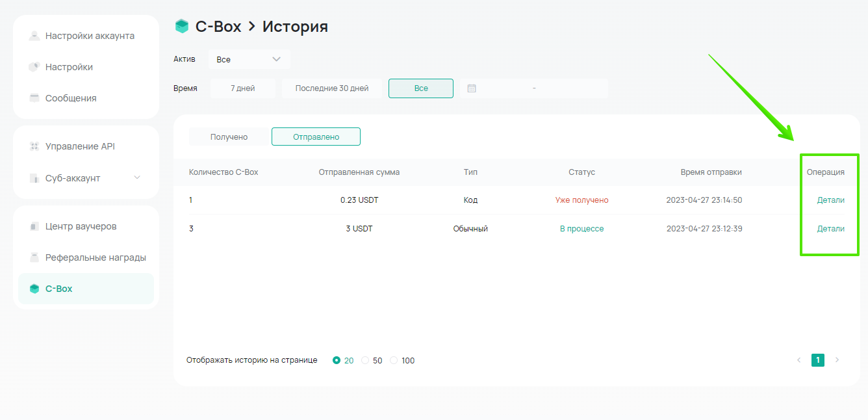868x420 pixels.
Task: Click the Центр ваучеров icon
Action: point(34,226)
